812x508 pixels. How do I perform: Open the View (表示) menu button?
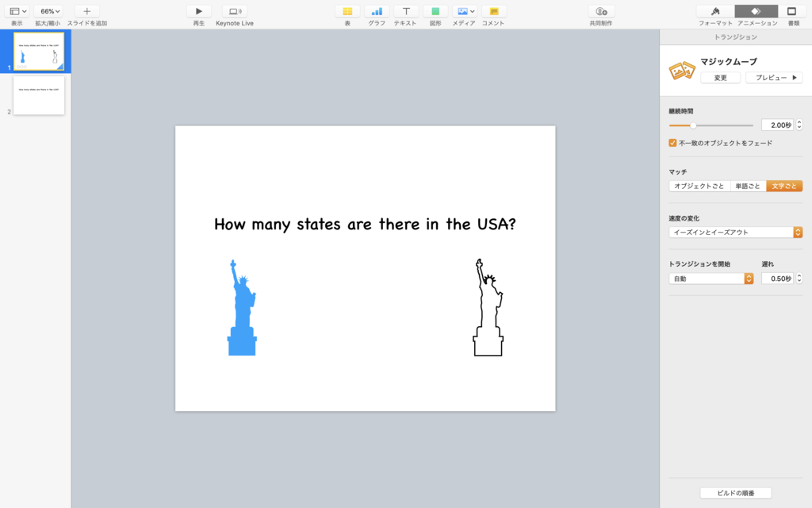(17, 11)
